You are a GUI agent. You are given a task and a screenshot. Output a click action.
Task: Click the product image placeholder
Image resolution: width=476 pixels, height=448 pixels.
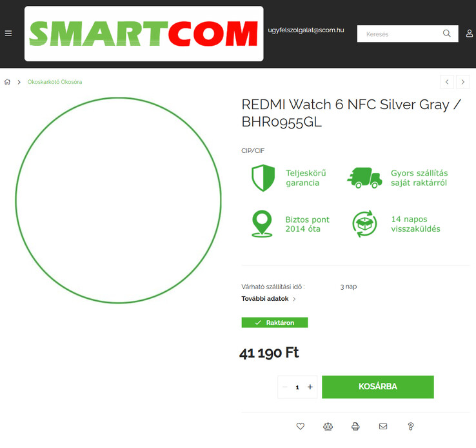point(119,201)
